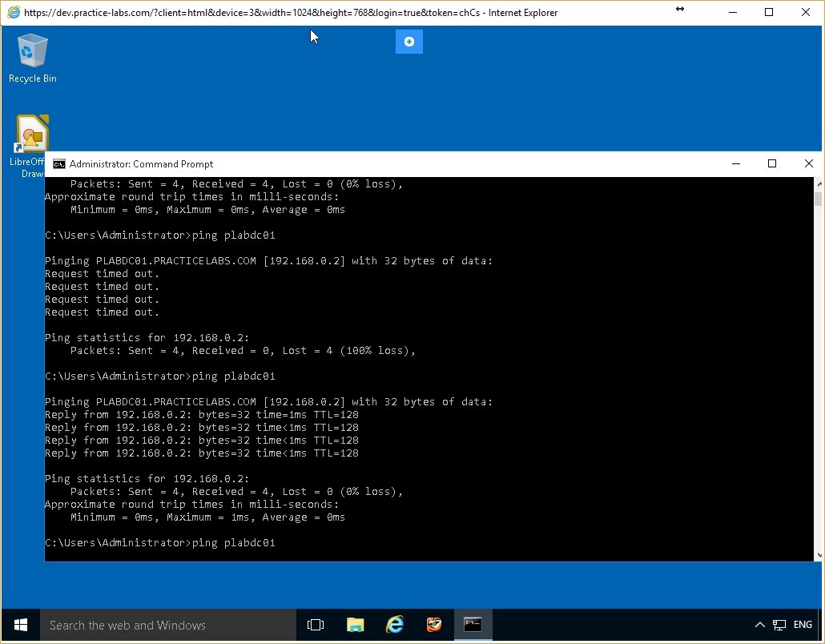Open the ENG language switcher
Image resolution: width=825 pixels, height=644 pixels.
click(x=802, y=625)
